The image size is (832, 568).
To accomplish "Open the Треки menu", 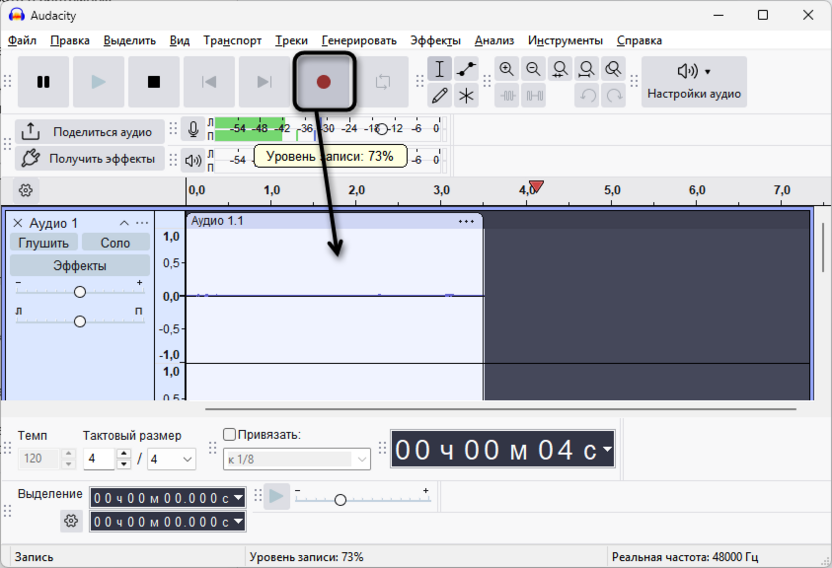I will (291, 40).
